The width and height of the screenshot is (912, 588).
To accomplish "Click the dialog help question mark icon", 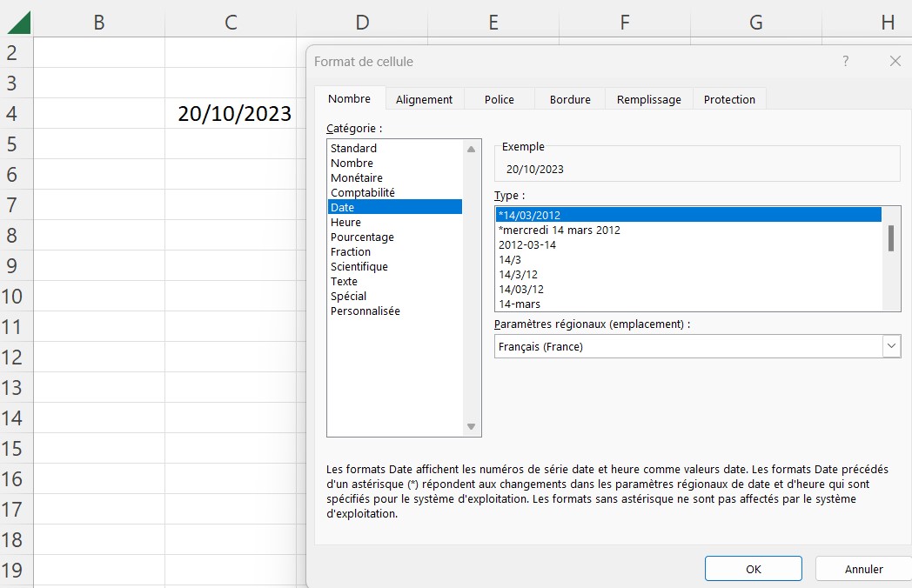I will [x=843, y=61].
